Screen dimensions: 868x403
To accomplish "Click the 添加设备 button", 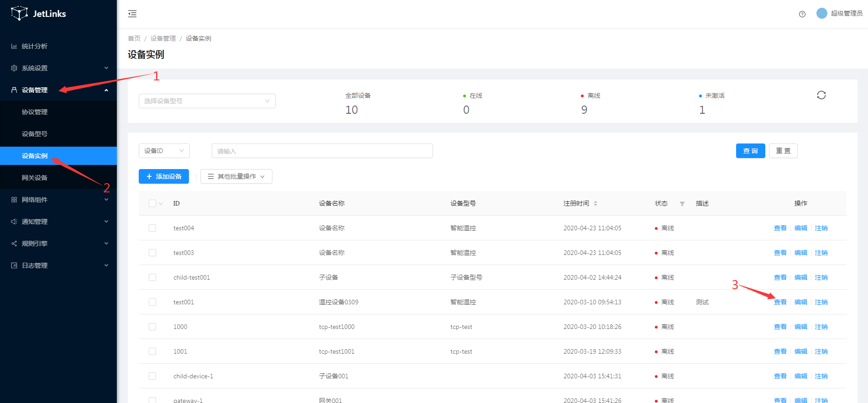I will [164, 176].
